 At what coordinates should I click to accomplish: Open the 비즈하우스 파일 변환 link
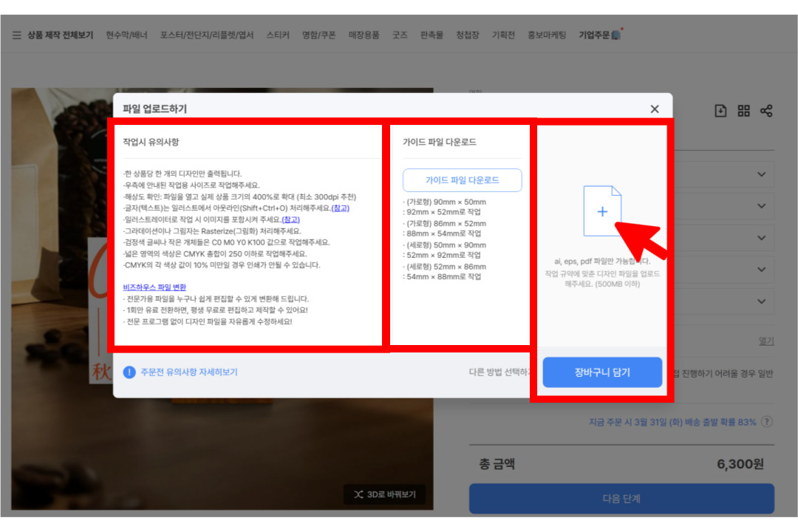[x=154, y=287]
